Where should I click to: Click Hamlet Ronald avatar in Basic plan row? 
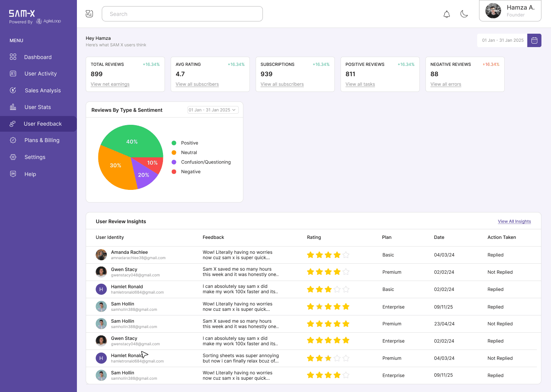point(101,289)
